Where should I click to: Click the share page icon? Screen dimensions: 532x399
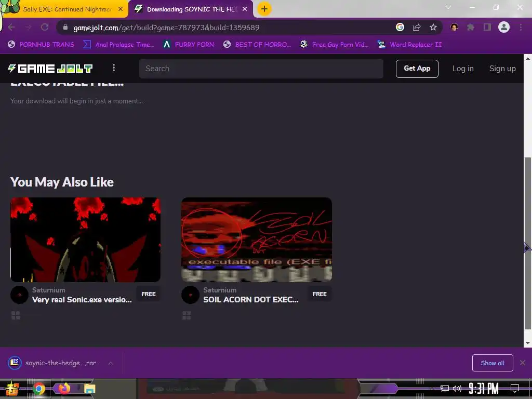click(x=417, y=27)
